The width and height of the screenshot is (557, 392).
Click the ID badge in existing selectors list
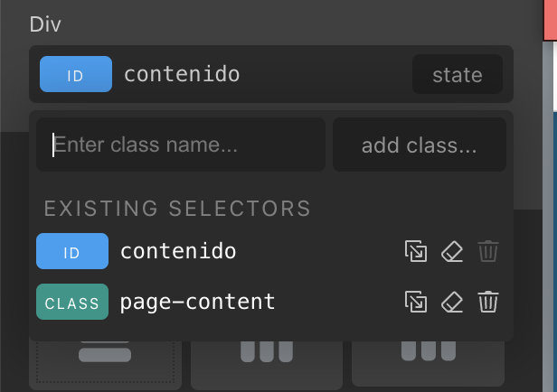coord(72,251)
